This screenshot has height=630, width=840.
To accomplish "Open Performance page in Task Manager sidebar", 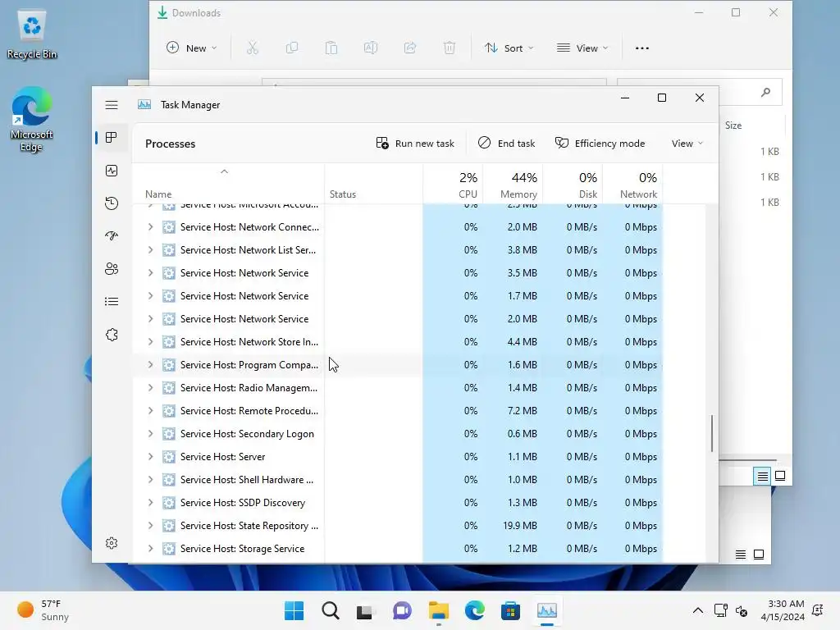I will 112,171.
